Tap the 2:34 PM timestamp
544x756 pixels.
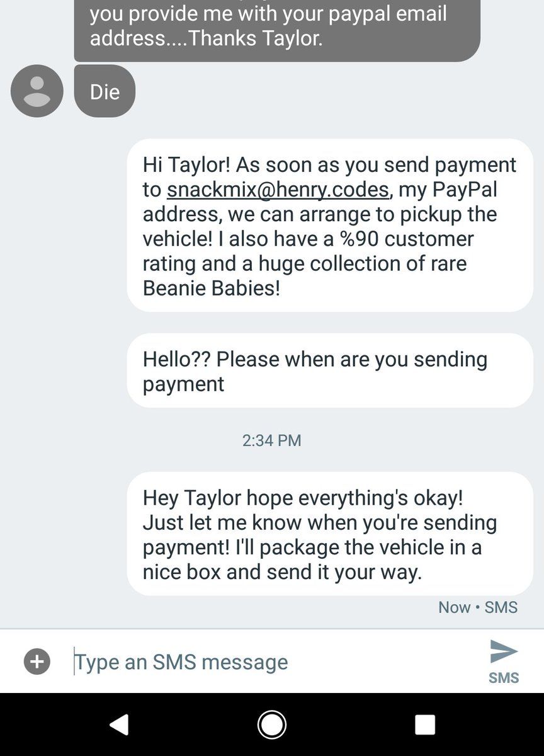271,440
